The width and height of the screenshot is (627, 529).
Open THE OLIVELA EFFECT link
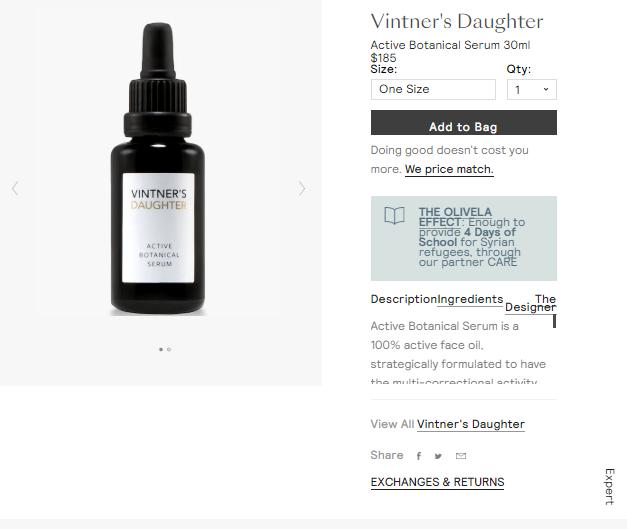coord(455,217)
